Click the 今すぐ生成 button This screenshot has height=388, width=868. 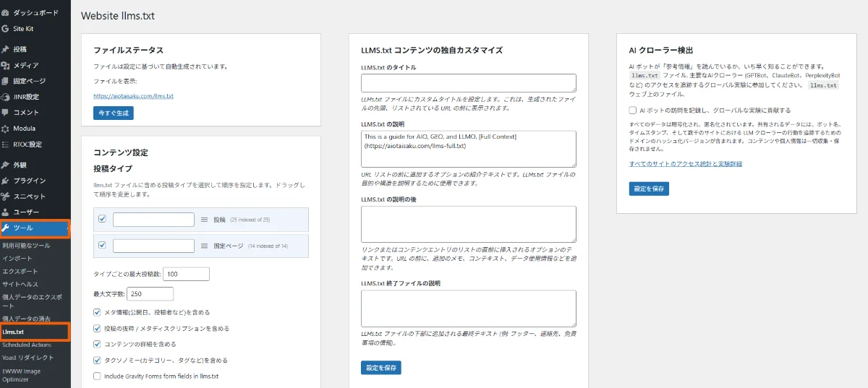point(114,113)
